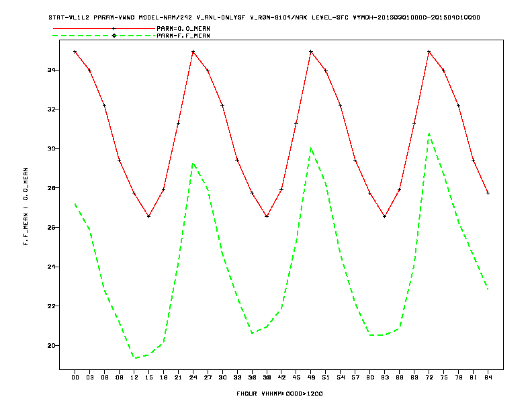
Task: Click the x-axis tick label 30
Action: click(x=222, y=377)
